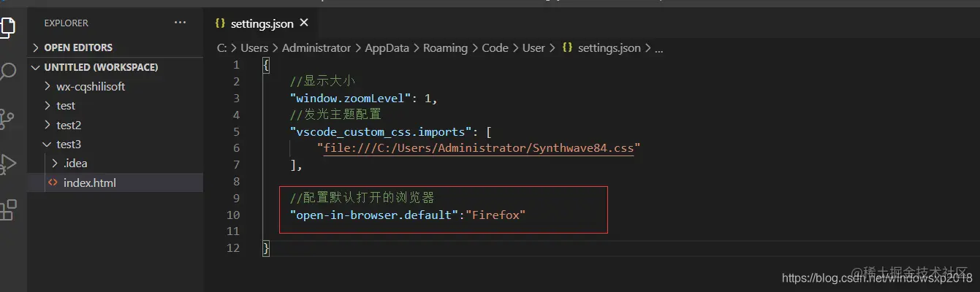Screen dimensions: 980x292
Task: Select the settings.json editor tab
Action: 262,23
